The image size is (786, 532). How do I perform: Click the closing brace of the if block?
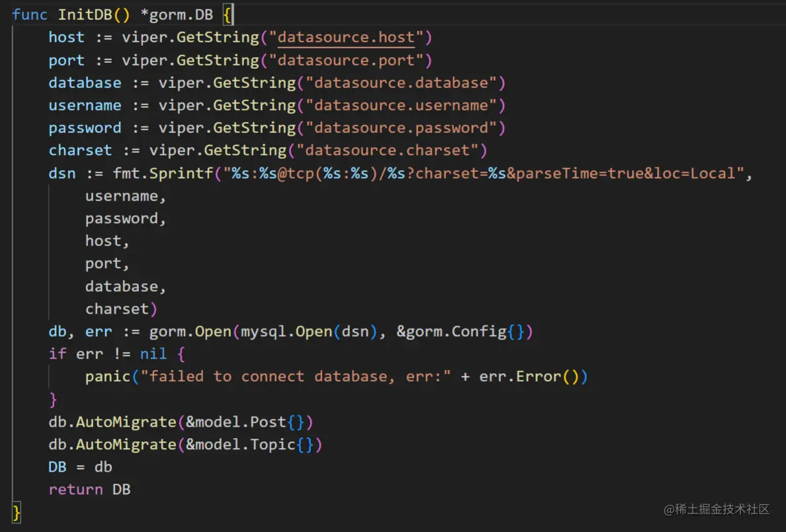click(53, 400)
